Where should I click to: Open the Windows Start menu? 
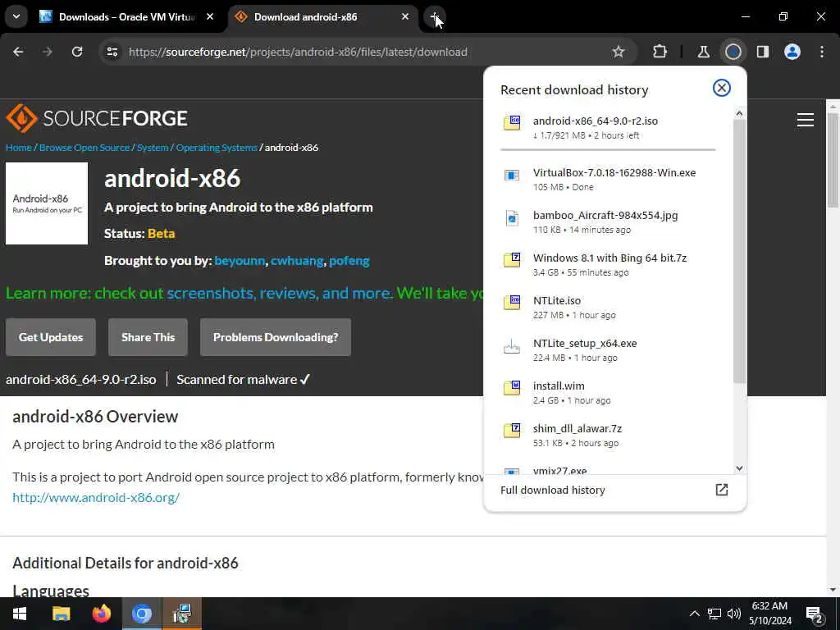pyautogui.click(x=20, y=614)
